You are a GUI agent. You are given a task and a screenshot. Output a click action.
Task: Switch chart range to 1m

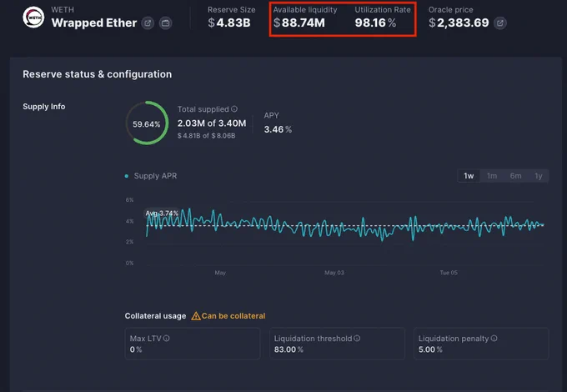[x=492, y=176]
